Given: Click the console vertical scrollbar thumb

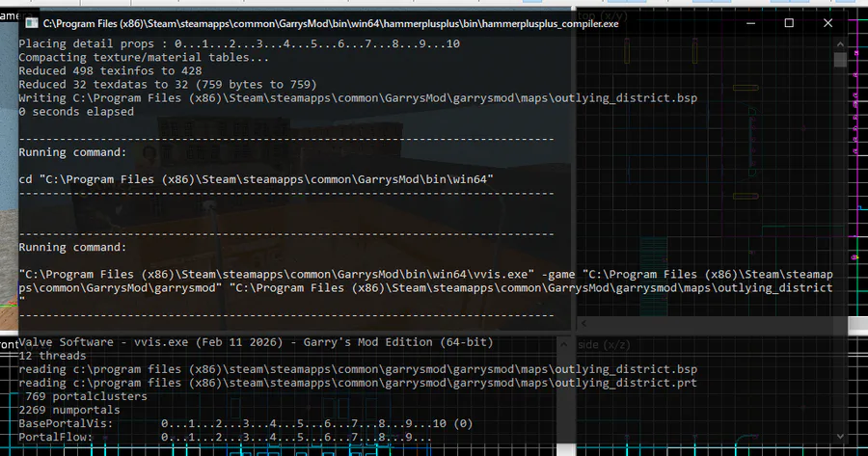Looking at the screenshot, I should [x=840, y=59].
